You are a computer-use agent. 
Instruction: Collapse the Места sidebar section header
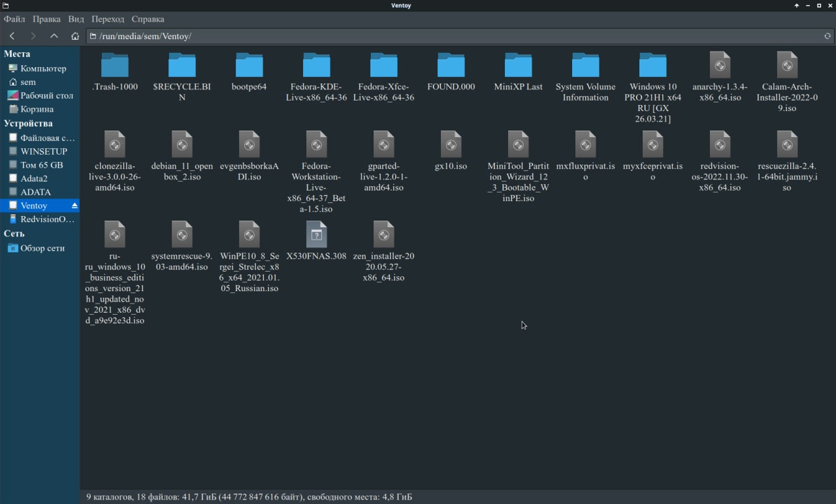coord(17,54)
